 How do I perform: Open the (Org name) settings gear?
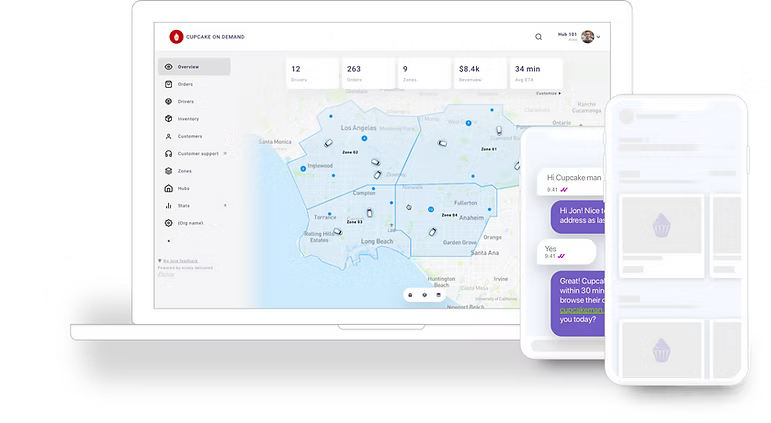168,223
